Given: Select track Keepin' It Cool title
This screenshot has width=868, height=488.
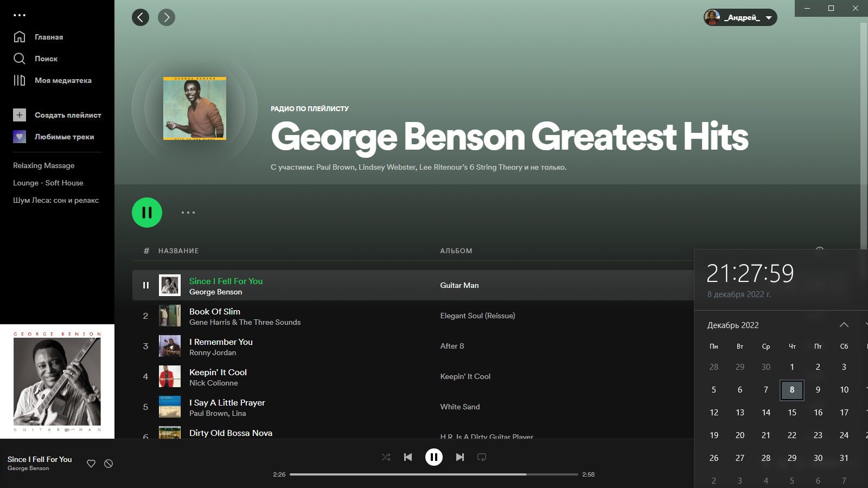Looking at the screenshot, I should pyautogui.click(x=218, y=372).
